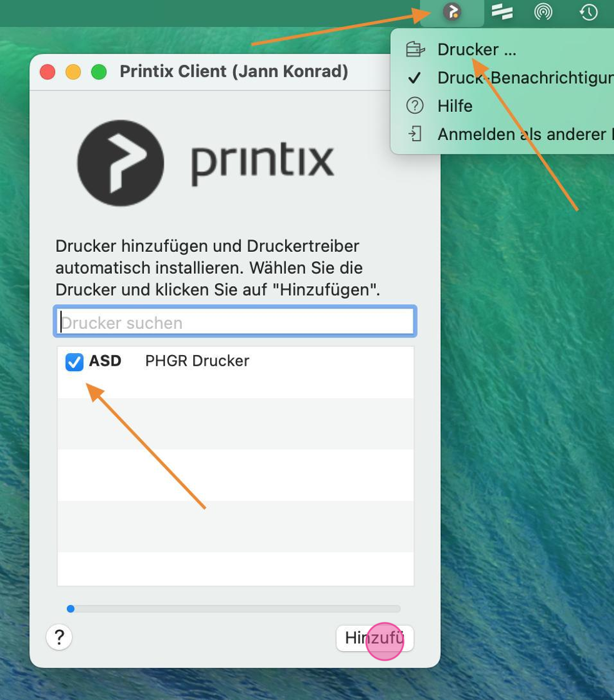Select the ASD printer name
The image size is (614, 700).
click(105, 361)
